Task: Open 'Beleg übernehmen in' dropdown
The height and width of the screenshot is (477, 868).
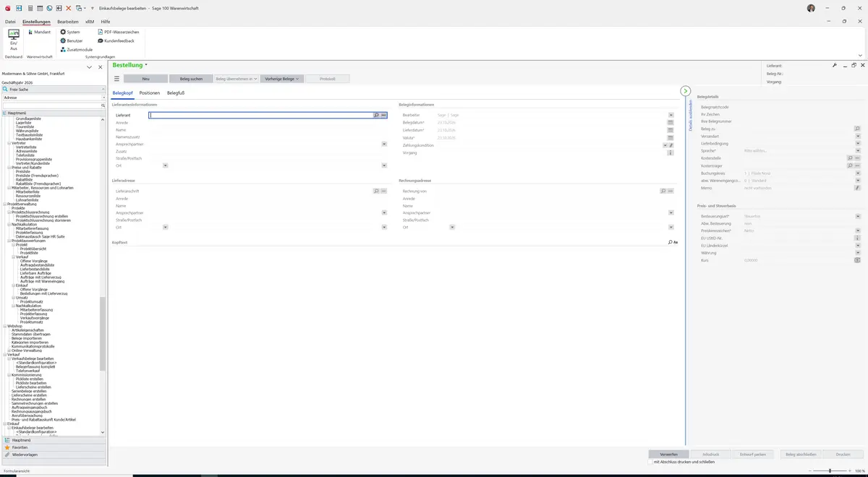Action: [237, 79]
